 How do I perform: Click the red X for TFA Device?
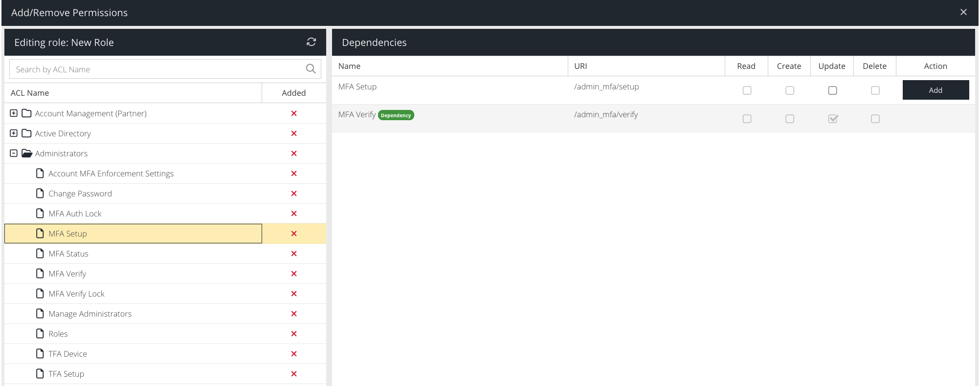[294, 354]
